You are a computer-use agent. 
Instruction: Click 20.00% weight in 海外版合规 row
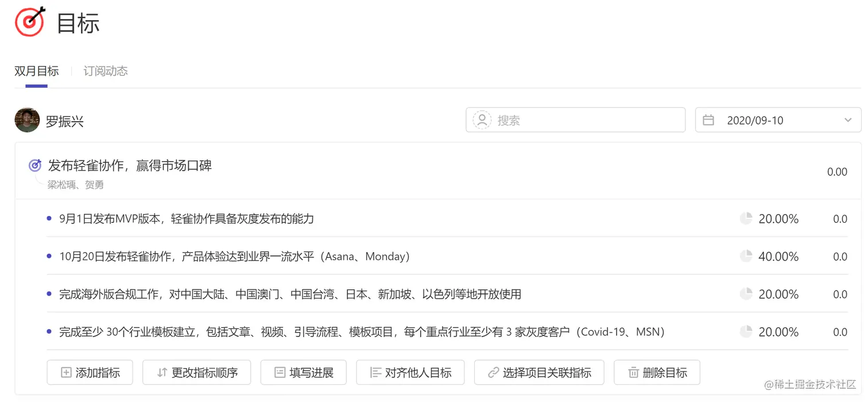tap(778, 295)
